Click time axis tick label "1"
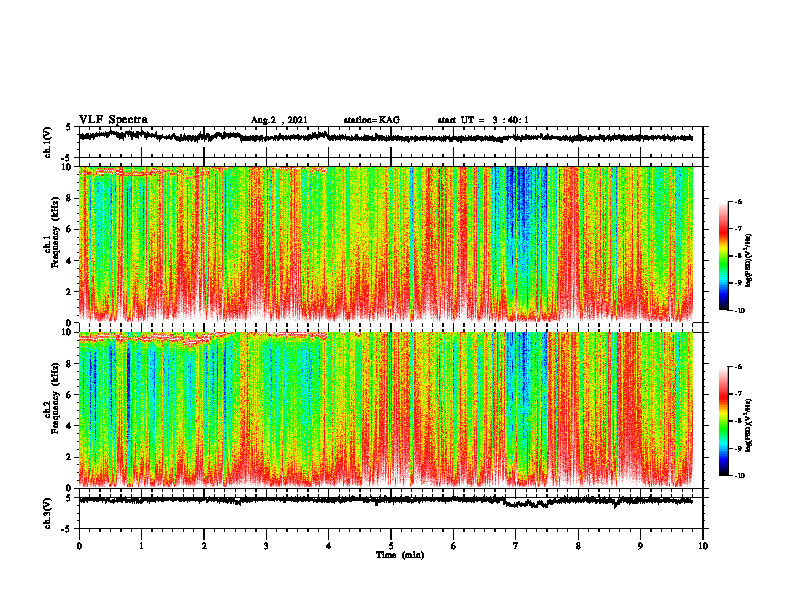Screen dimensions: 792x612 [x=141, y=546]
